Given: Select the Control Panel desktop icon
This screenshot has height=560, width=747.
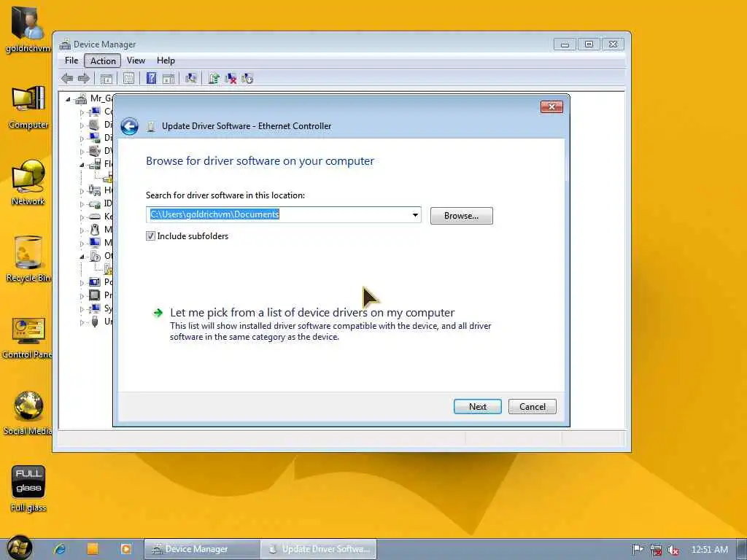Looking at the screenshot, I should (27, 337).
